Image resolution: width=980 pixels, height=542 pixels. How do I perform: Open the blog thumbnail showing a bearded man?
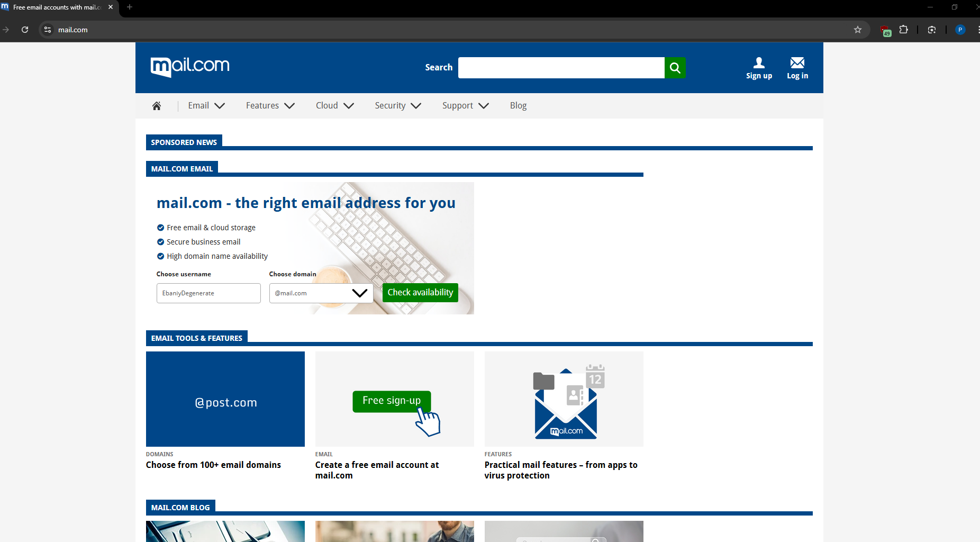[x=395, y=531]
